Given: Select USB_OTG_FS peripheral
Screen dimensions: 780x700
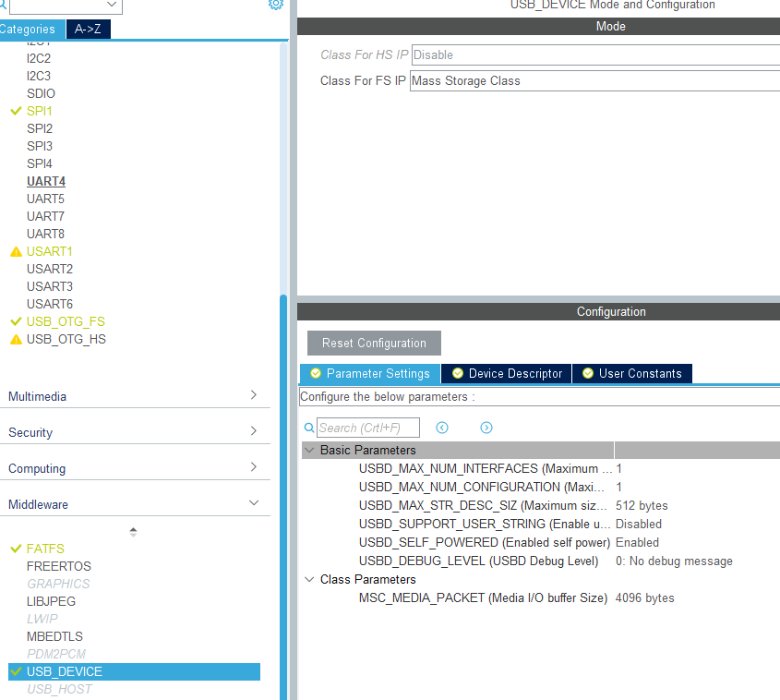Looking at the screenshot, I should tap(66, 322).
